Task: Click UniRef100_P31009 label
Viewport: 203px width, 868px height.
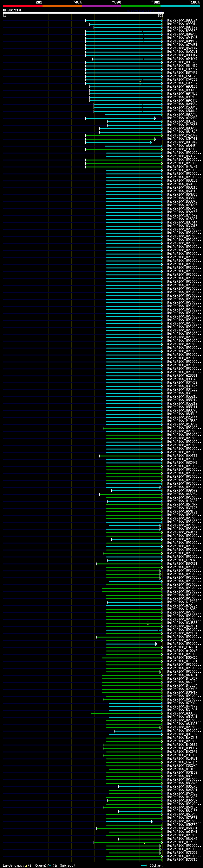Action: coord(182,755)
